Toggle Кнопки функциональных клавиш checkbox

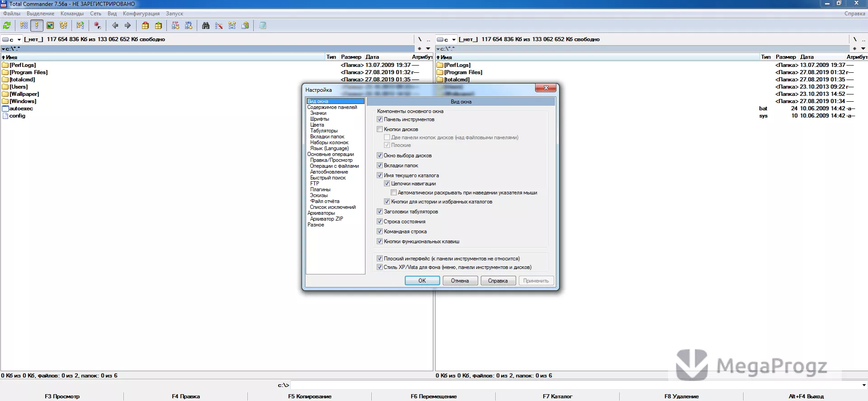[x=380, y=241]
